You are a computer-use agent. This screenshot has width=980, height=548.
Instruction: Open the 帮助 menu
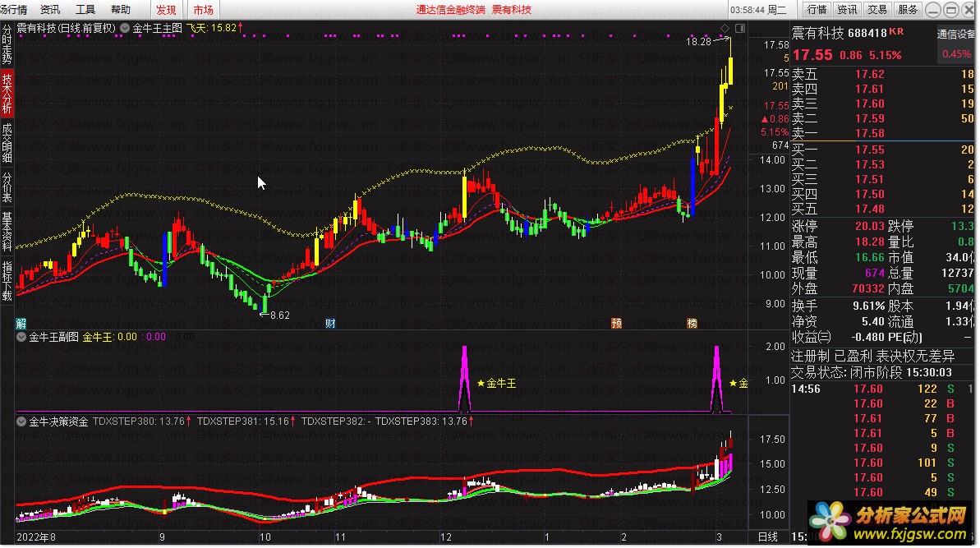click(121, 9)
